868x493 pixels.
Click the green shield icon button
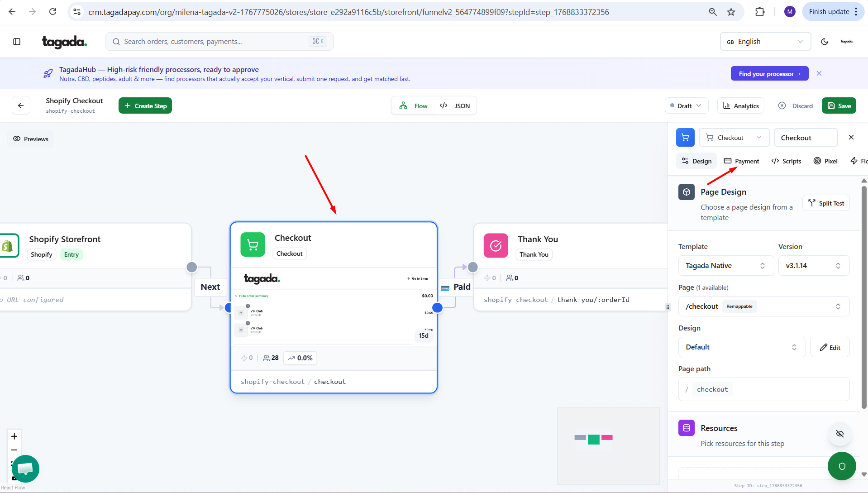point(841,466)
